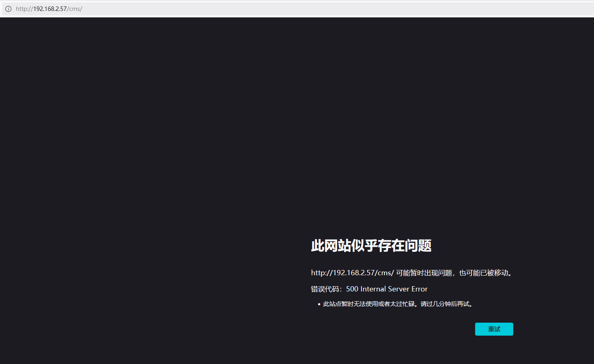Click the 可能暂时出现问题 phrase

(424, 273)
